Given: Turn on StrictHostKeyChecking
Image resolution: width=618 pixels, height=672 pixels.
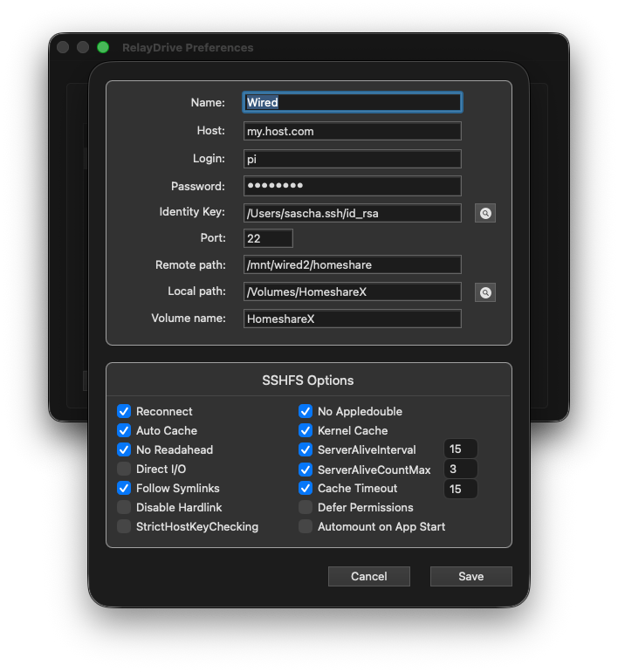Looking at the screenshot, I should 124,526.
